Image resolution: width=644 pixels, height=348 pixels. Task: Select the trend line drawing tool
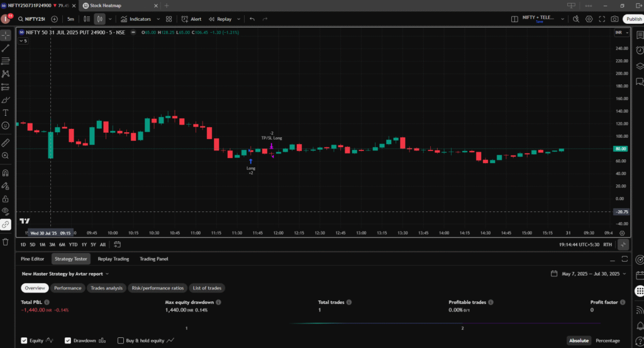6,48
